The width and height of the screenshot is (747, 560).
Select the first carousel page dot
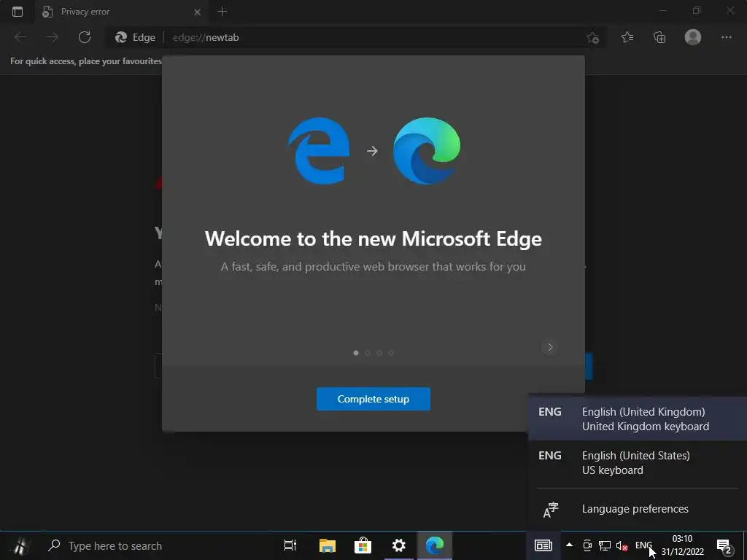[x=356, y=353]
